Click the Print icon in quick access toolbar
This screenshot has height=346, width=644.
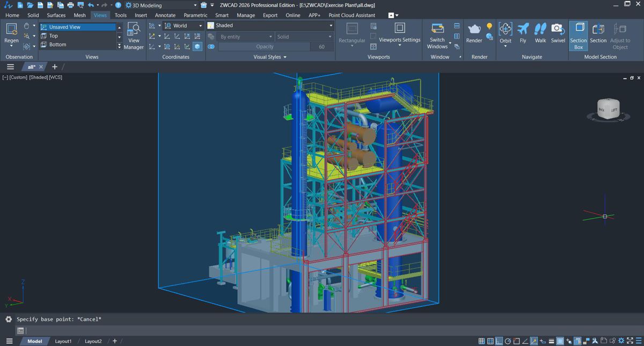(x=70, y=5)
